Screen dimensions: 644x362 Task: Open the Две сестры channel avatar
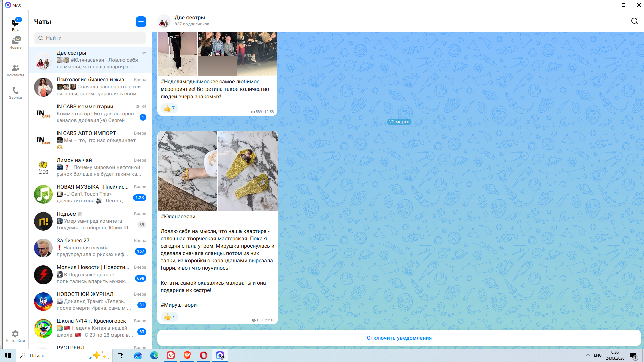[x=164, y=21]
